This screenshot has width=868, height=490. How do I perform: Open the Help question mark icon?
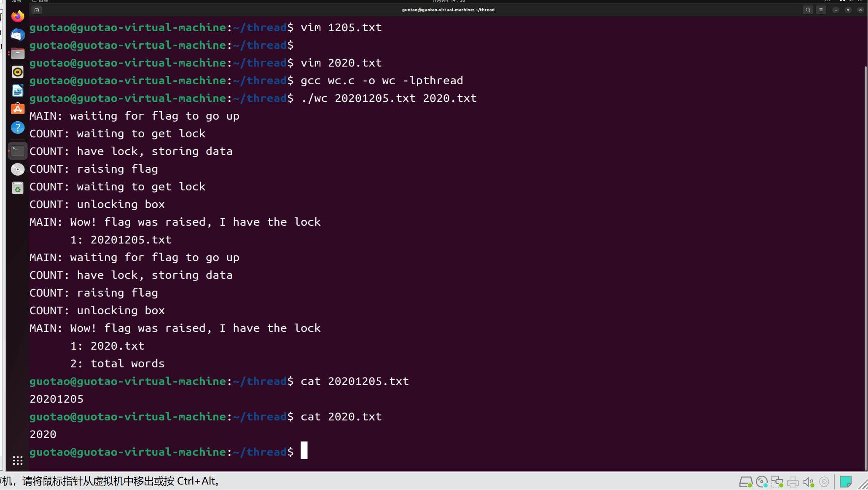18,128
